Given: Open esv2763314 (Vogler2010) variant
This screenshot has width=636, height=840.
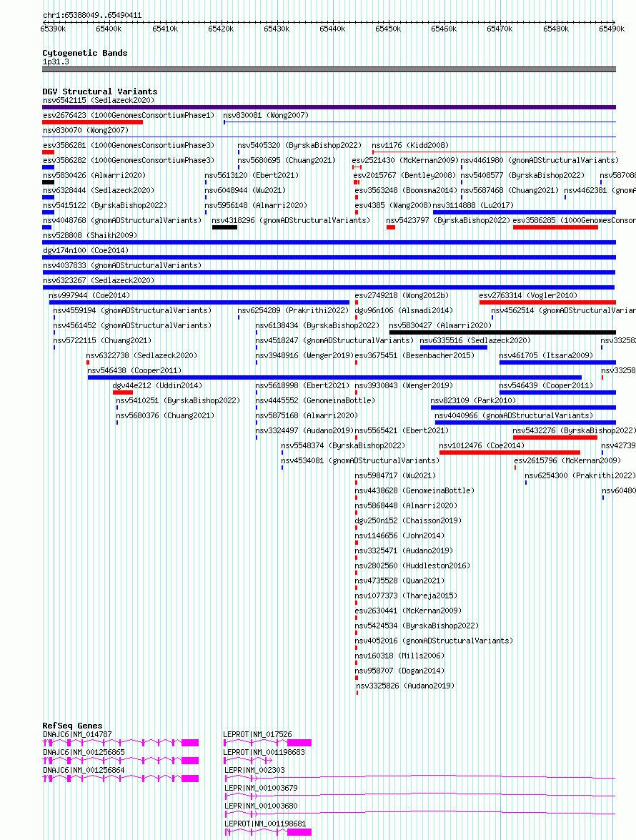Looking at the screenshot, I should 528,295.
